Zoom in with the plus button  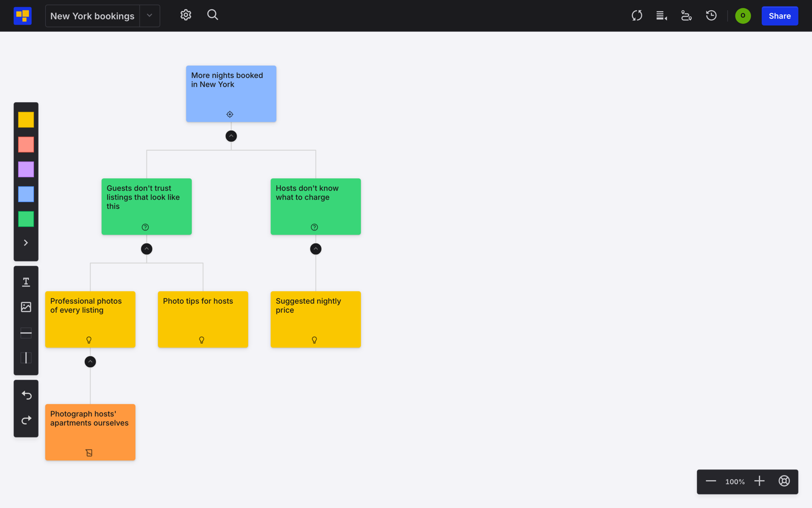pos(759,481)
